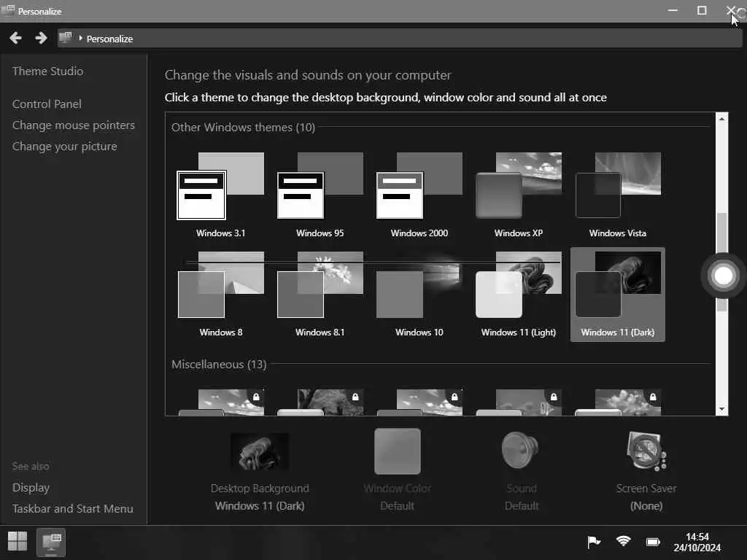Minimize the Personalize window
The width and height of the screenshot is (747, 560).
click(x=673, y=10)
